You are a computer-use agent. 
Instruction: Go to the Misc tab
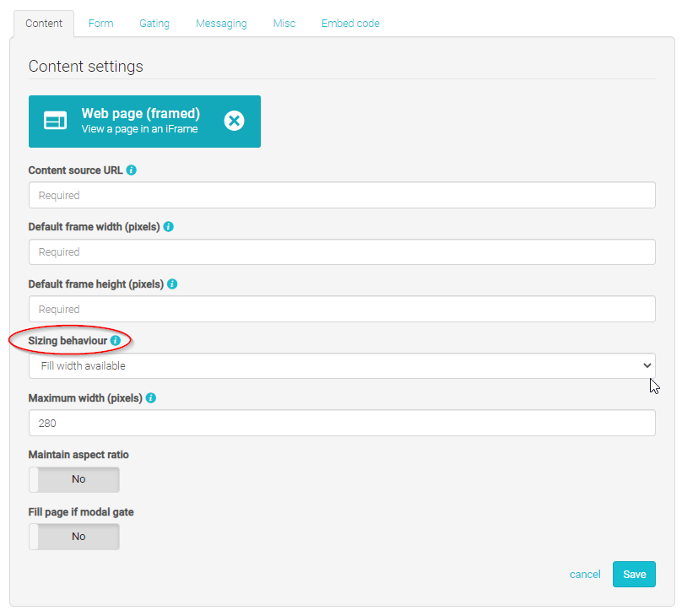284,24
